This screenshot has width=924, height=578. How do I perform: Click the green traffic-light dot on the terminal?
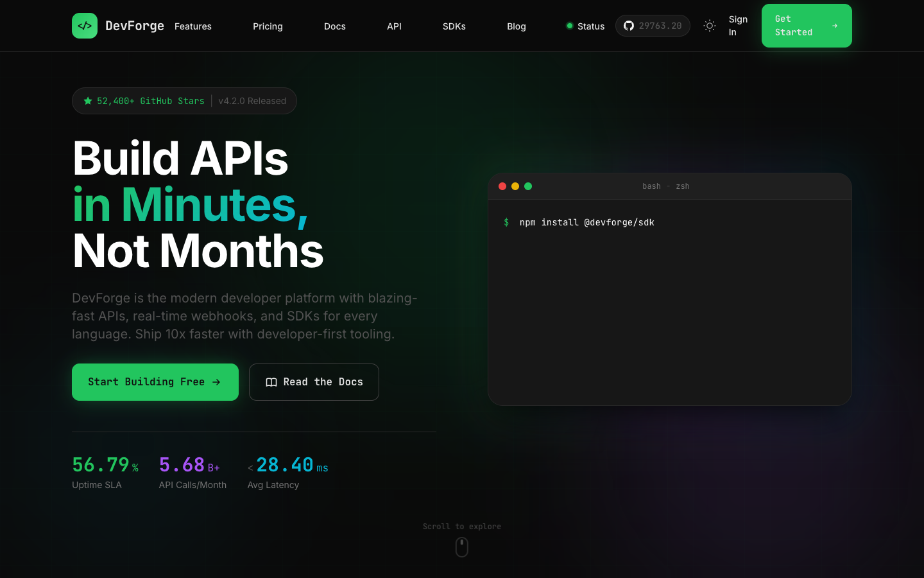[x=528, y=186]
